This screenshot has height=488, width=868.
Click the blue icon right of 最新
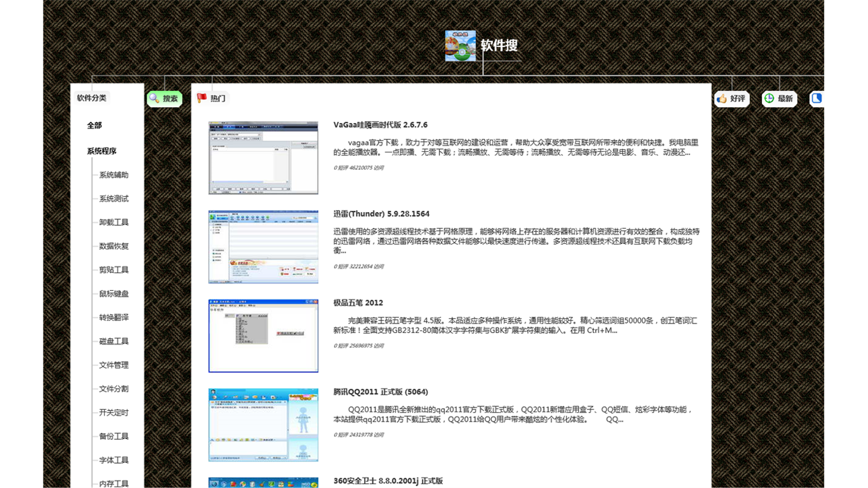[817, 98]
